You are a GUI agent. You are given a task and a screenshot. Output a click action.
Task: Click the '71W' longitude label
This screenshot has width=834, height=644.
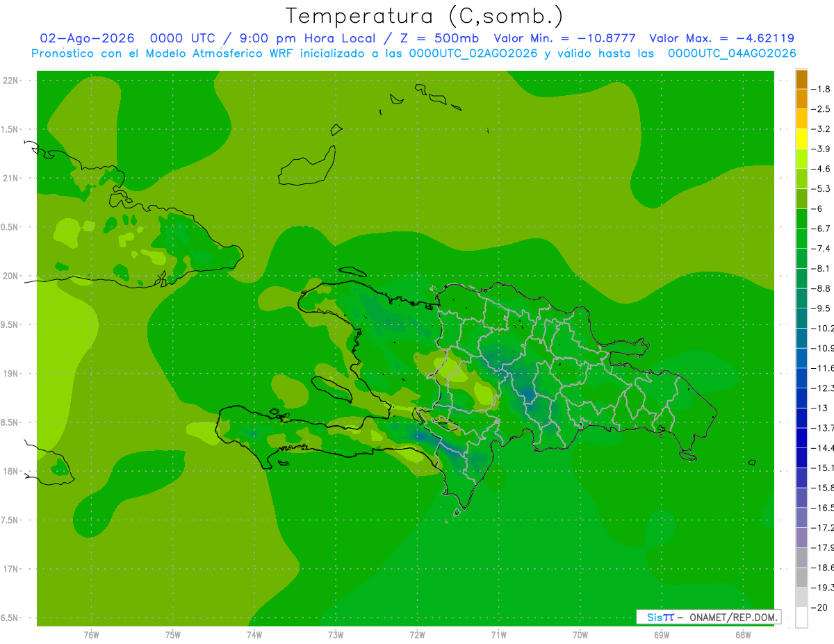498,636
